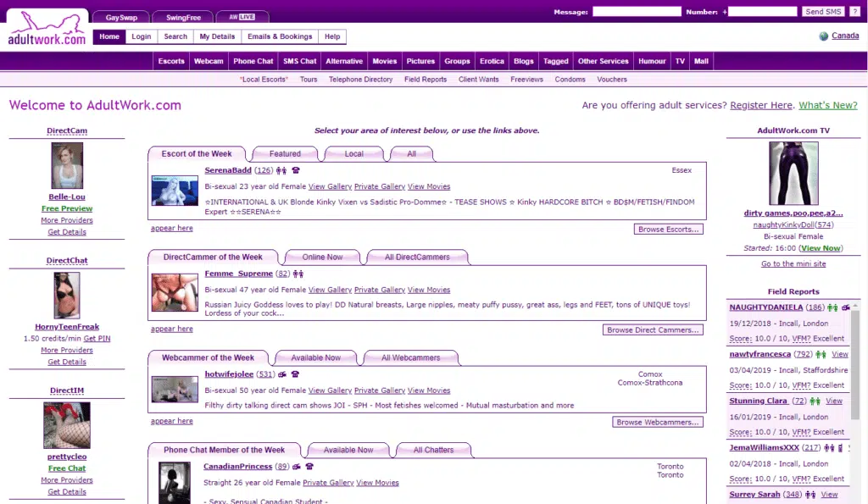The image size is (868, 504).
Task: Open the Tours sub-link
Action: click(309, 80)
